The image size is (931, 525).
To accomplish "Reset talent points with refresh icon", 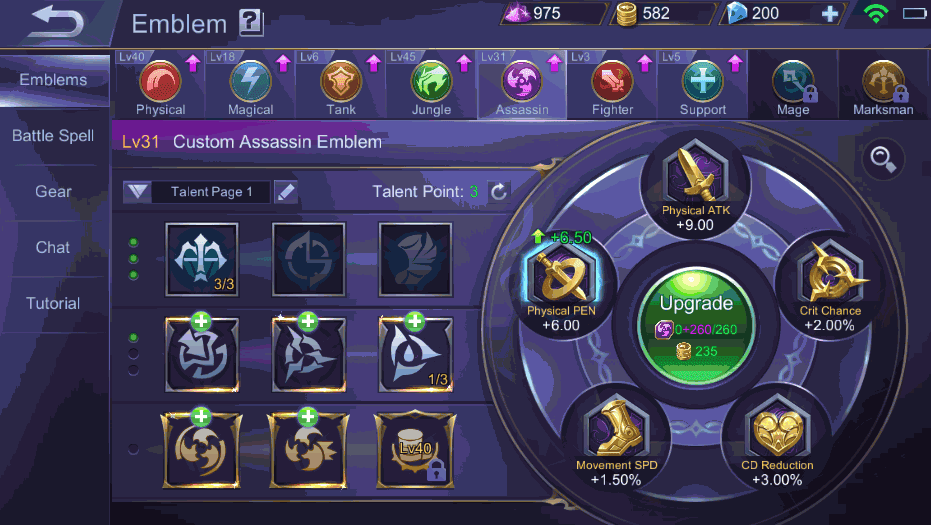I will coord(499,191).
